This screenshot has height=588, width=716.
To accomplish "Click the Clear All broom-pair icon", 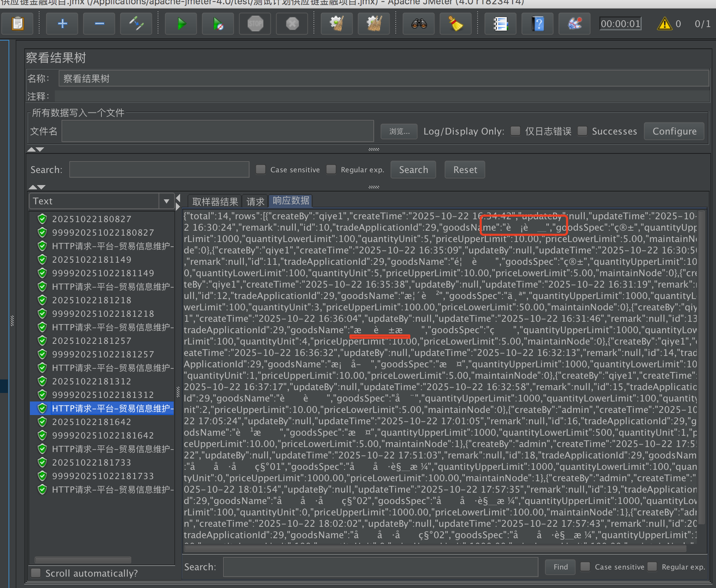I will 374,24.
